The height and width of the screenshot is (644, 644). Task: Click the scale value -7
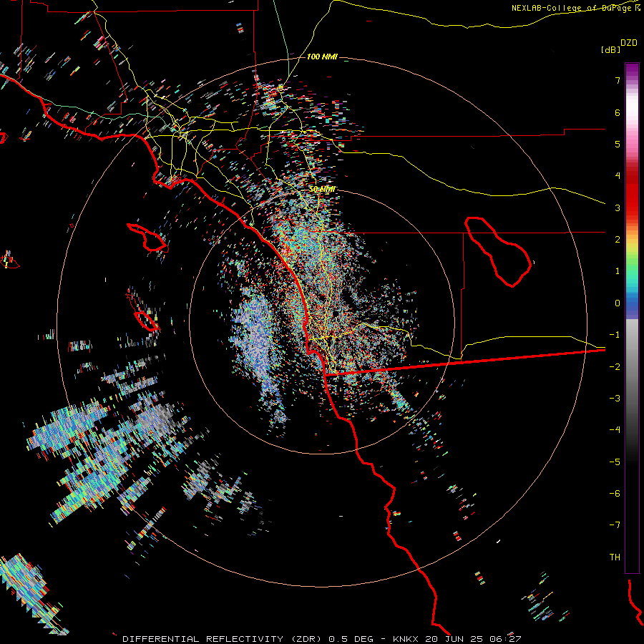pos(615,525)
